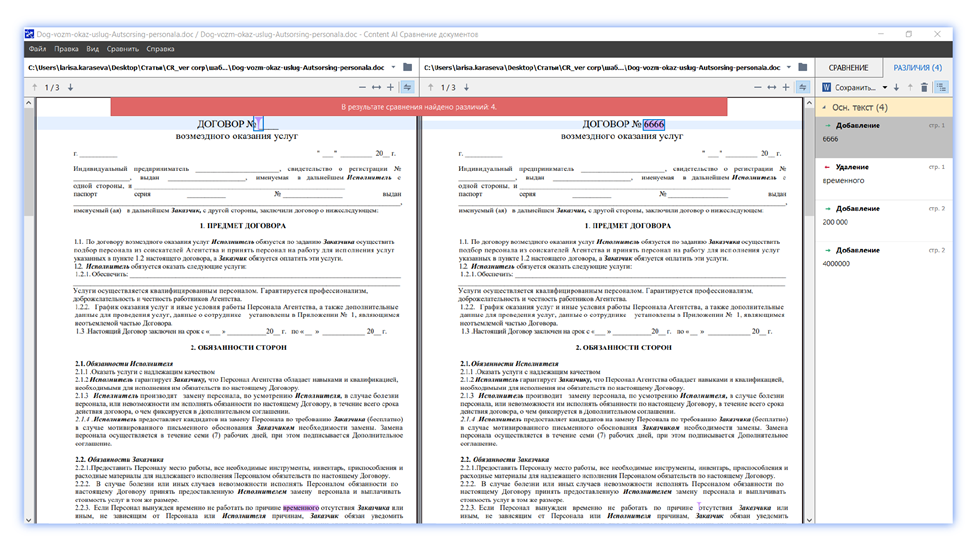Screen dimensions: 974x546
Task: Click the highlighted word временного in the left document
Action: (301, 507)
